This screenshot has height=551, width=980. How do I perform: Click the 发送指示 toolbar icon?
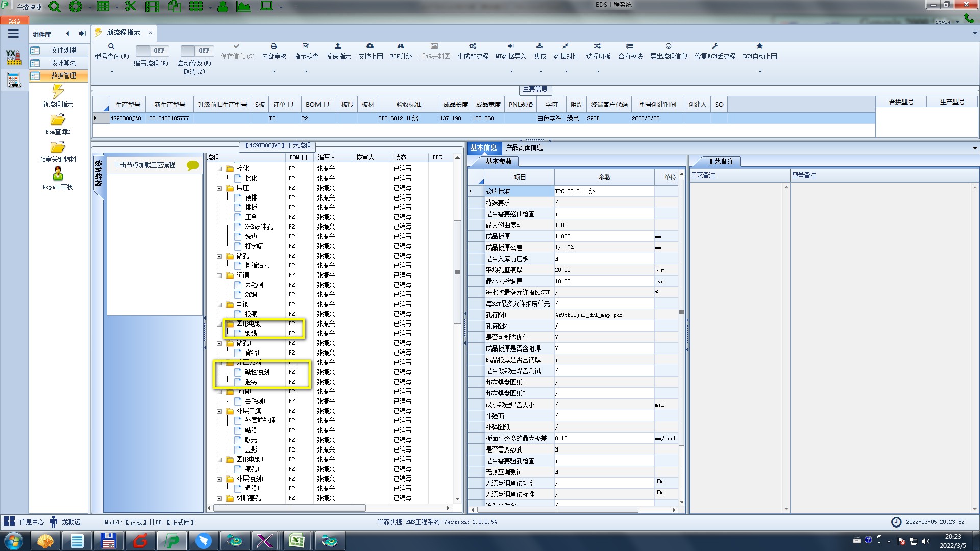tap(338, 46)
